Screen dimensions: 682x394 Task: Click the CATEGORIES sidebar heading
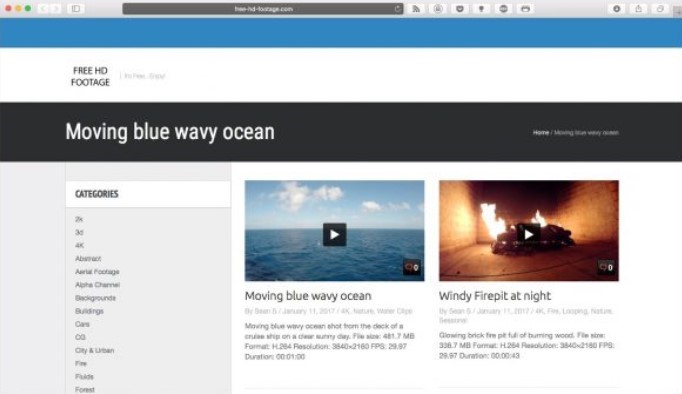click(97, 194)
